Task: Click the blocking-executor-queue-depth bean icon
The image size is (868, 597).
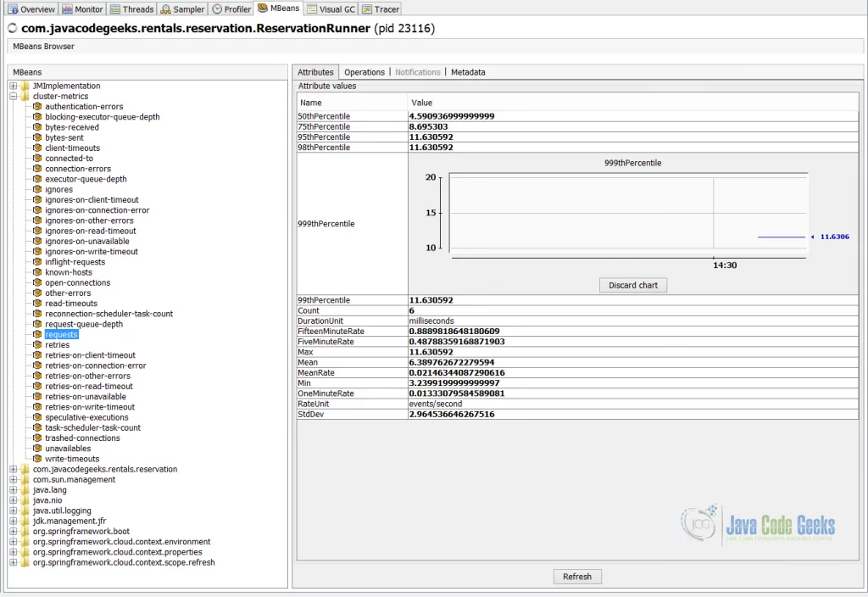Action: click(37, 117)
